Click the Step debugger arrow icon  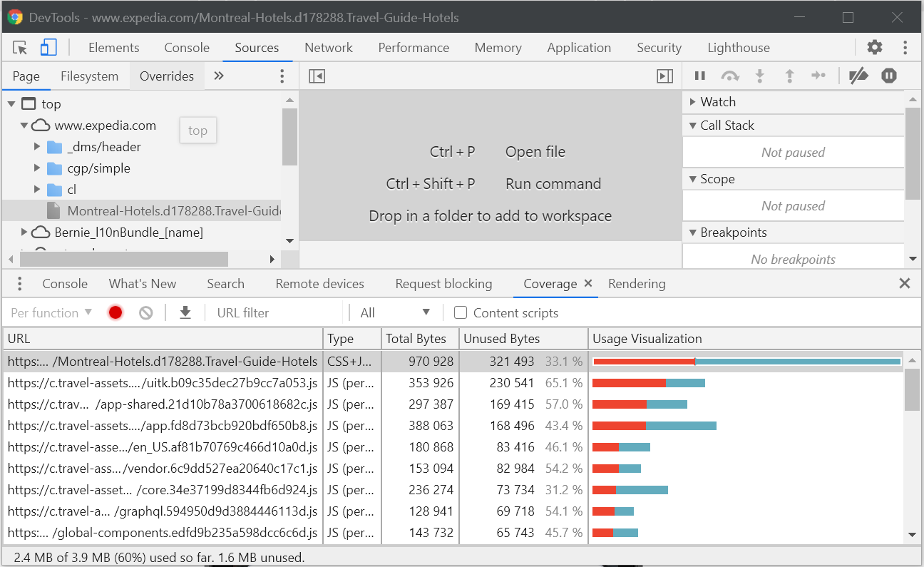point(818,76)
